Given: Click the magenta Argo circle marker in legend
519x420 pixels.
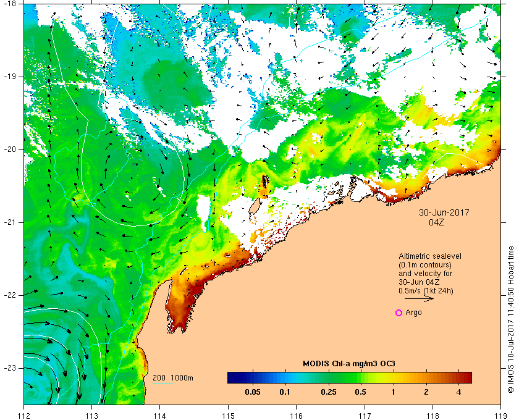Looking at the screenshot, I should click(399, 313).
